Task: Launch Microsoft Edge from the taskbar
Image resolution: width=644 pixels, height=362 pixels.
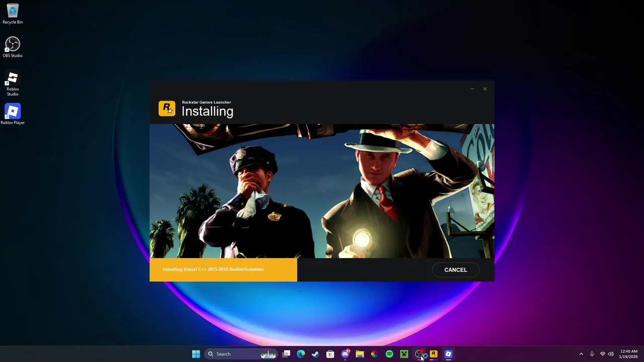Action: coord(301,354)
